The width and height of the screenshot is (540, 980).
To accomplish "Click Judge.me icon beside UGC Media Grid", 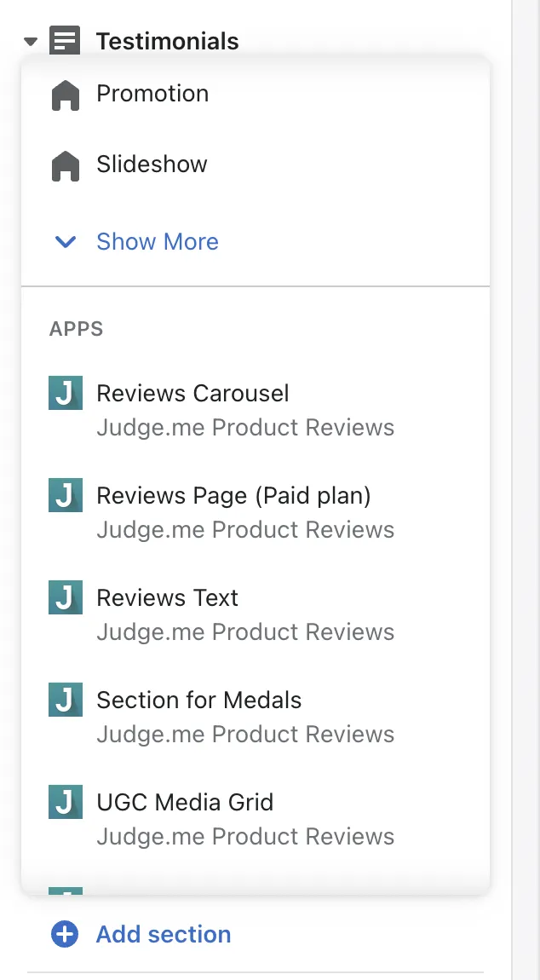I will coord(66,802).
